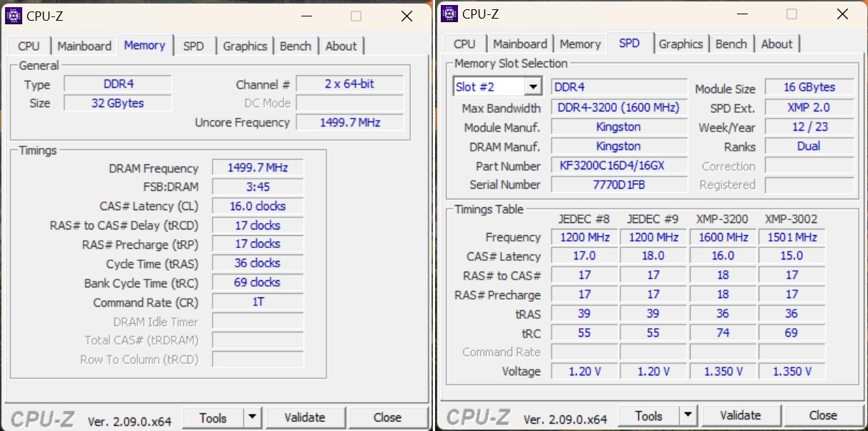
Task: Click Validate button in right CPU-Z window
Action: coord(740,416)
